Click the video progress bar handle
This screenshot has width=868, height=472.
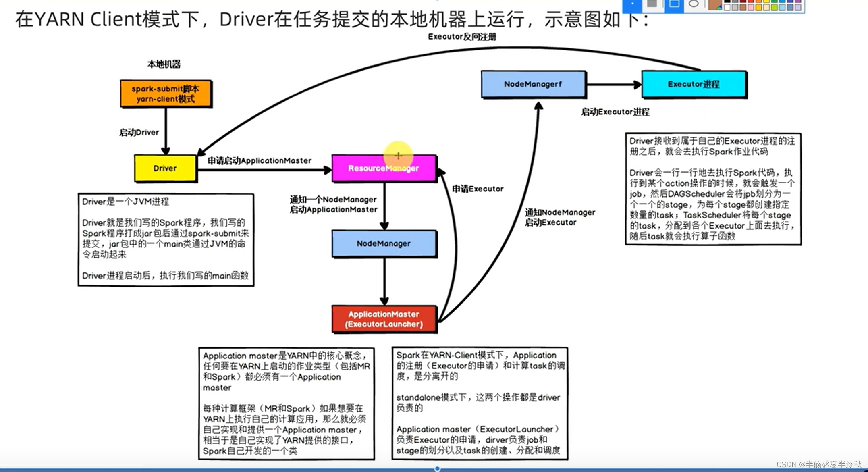click(x=437, y=469)
